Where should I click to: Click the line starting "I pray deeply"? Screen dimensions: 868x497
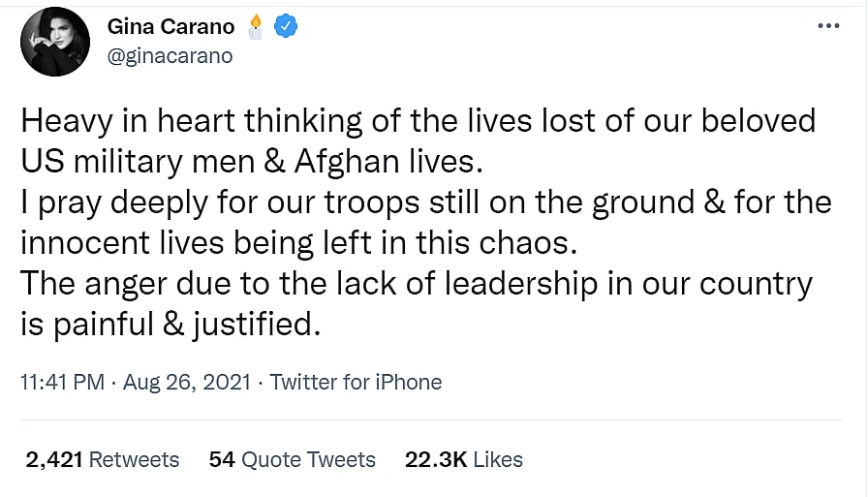pos(425,202)
